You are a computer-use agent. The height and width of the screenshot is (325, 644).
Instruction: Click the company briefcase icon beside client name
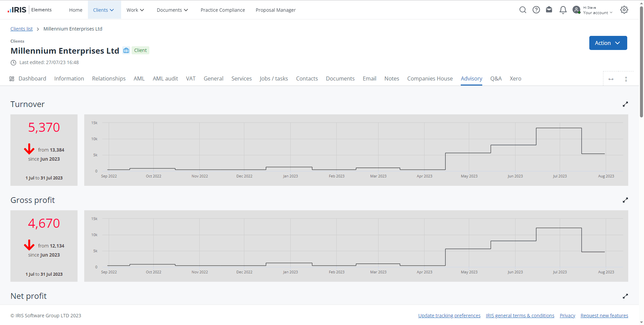[x=126, y=50]
